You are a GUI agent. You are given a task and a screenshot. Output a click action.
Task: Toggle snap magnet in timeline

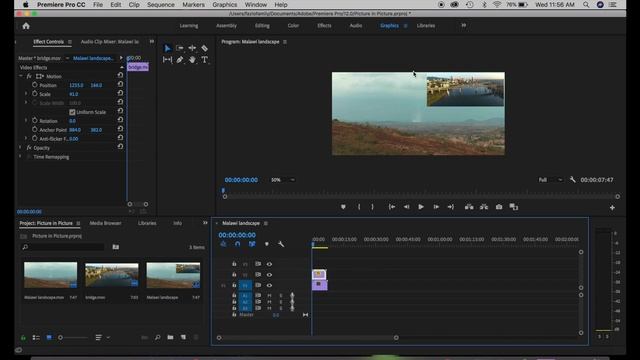238,244
